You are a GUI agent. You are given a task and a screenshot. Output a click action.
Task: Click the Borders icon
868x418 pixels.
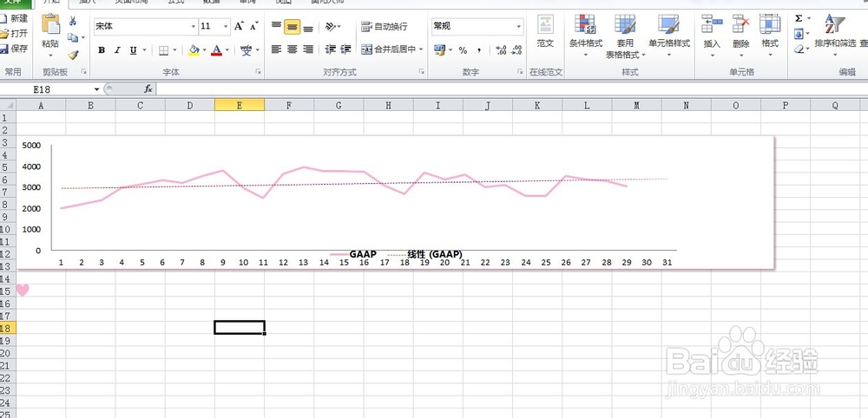(163, 50)
